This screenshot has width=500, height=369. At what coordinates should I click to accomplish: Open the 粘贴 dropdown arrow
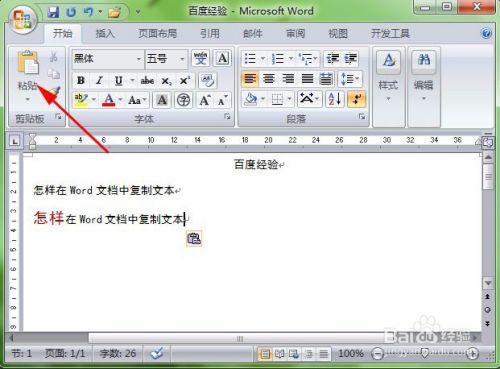[x=28, y=99]
